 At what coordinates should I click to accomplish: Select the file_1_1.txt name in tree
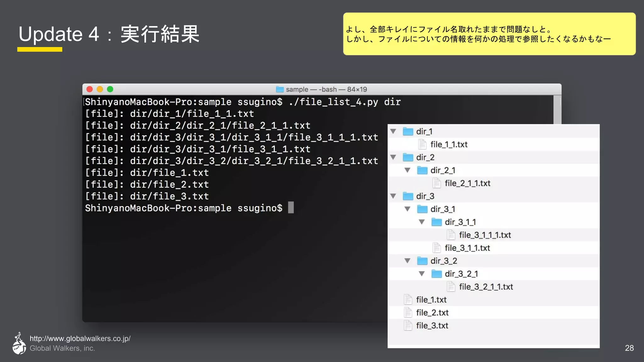pyautogui.click(x=449, y=144)
